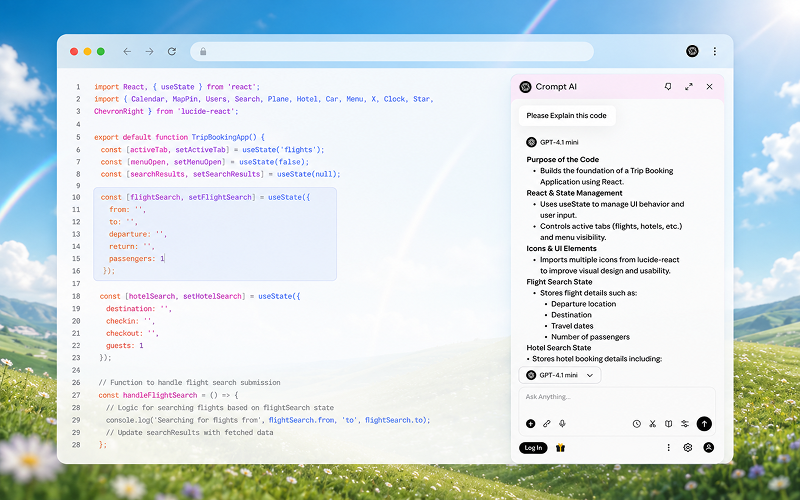Click the 'departure:' line in flightSearch state

tap(138, 234)
